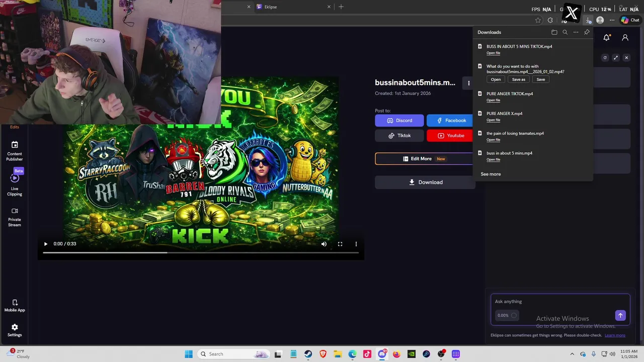Open the Content Publisher sidebar item
The width and height of the screenshot is (644, 362).
coord(15,151)
